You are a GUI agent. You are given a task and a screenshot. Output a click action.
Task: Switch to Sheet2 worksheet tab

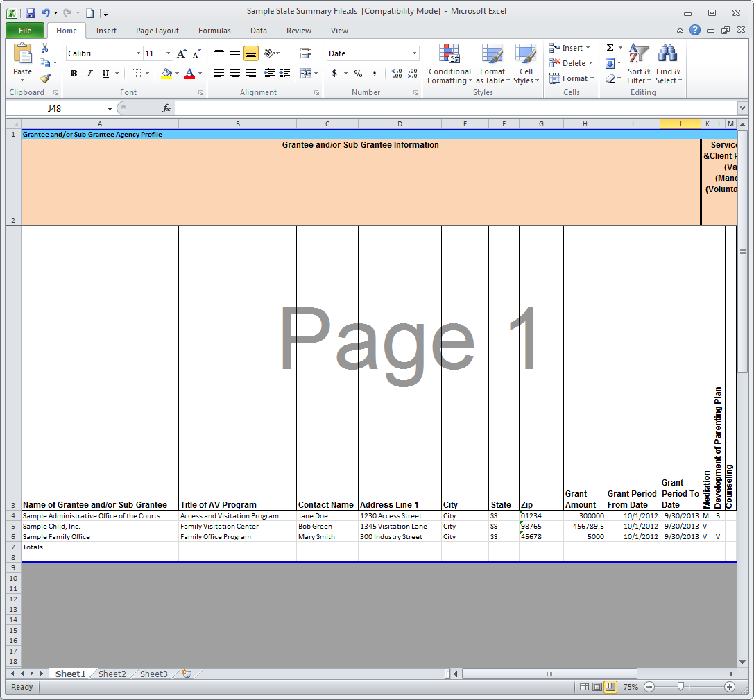[x=112, y=674]
